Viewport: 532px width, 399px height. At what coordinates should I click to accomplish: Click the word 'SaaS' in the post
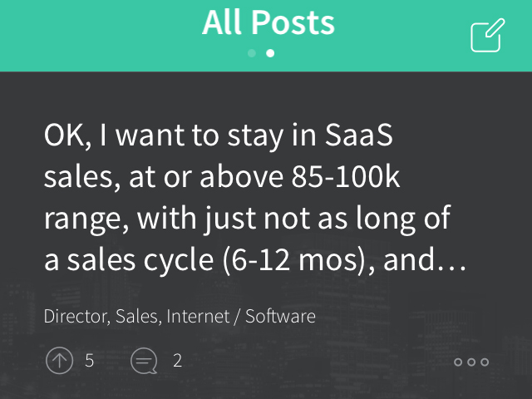[x=358, y=135]
